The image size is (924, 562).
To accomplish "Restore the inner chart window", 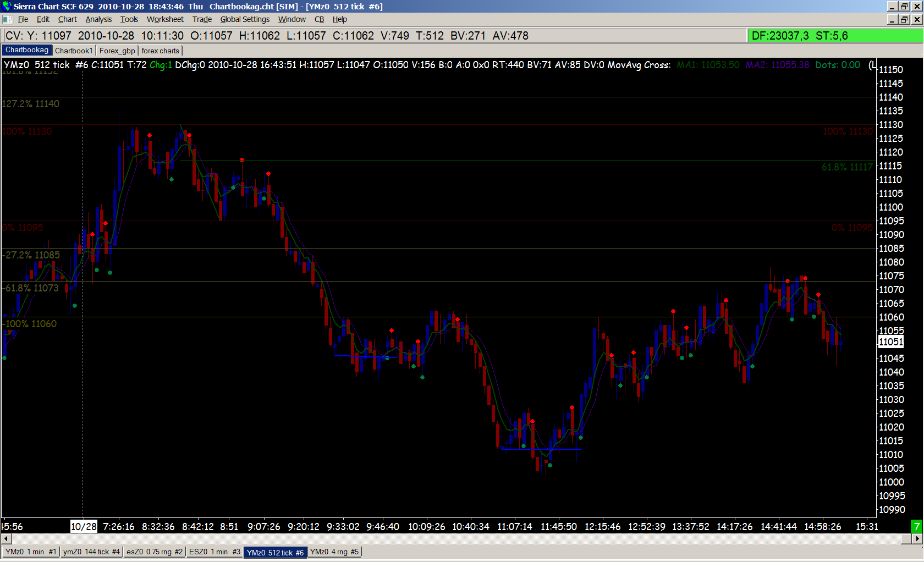I will 905,19.
